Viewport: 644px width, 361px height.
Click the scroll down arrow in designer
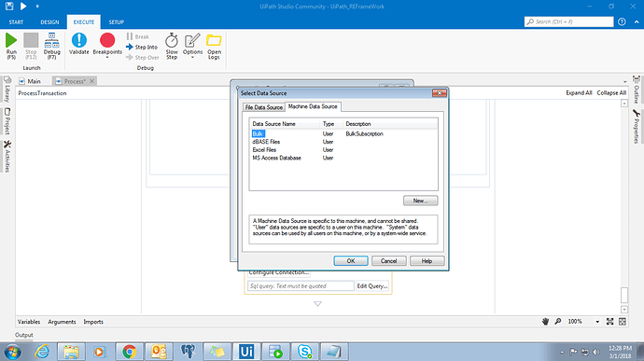point(623,310)
